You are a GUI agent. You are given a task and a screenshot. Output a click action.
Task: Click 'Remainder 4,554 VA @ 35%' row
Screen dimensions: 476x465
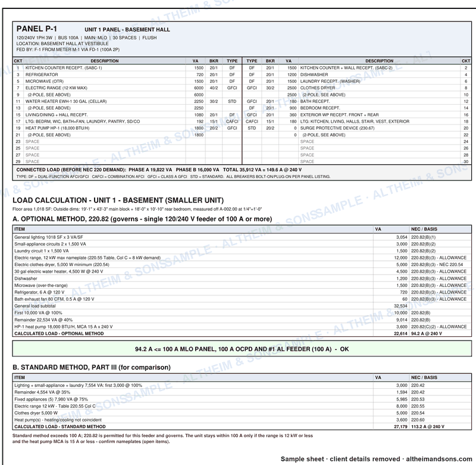242,392
